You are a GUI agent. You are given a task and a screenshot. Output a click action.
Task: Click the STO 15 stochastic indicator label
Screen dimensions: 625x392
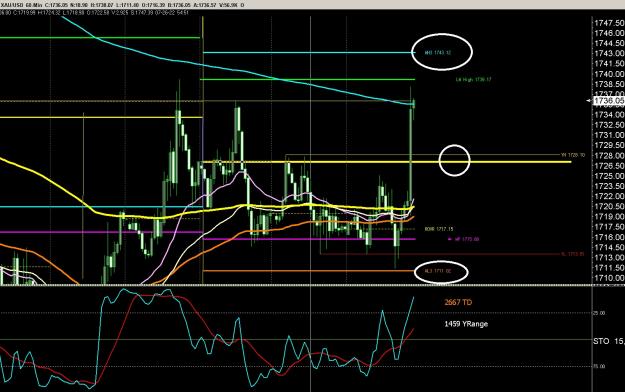(609, 341)
